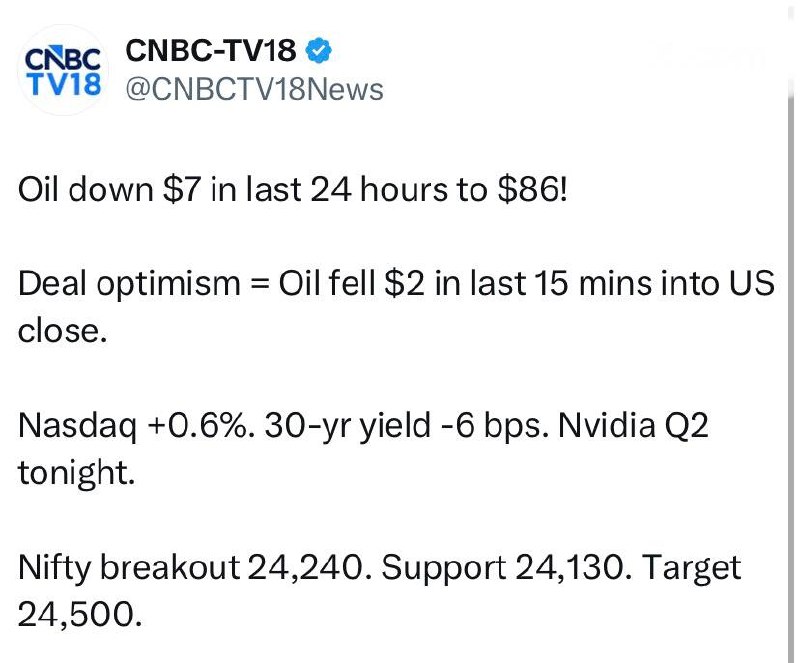Image resolution: width=800 pixels, height=663 pixels.
Task: Click the 'Oil down $7' headline line
Action: 292,189
